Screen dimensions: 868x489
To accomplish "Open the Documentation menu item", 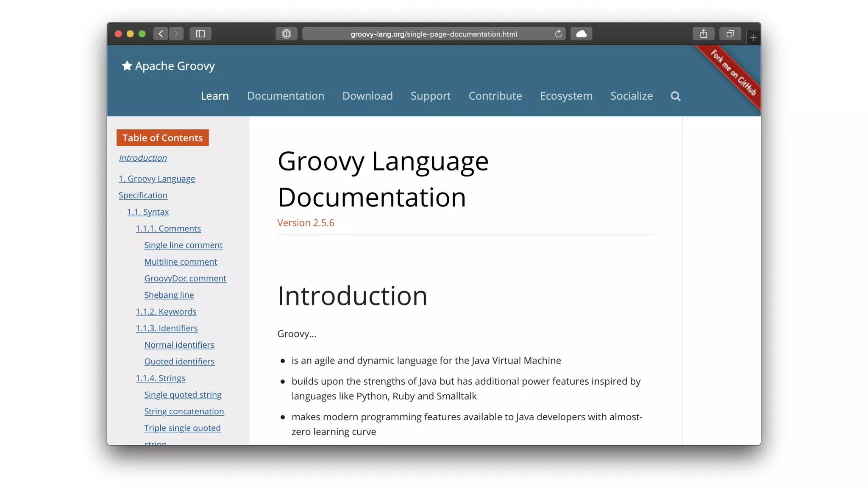I will pyautogui.click(x=286, y=96).
